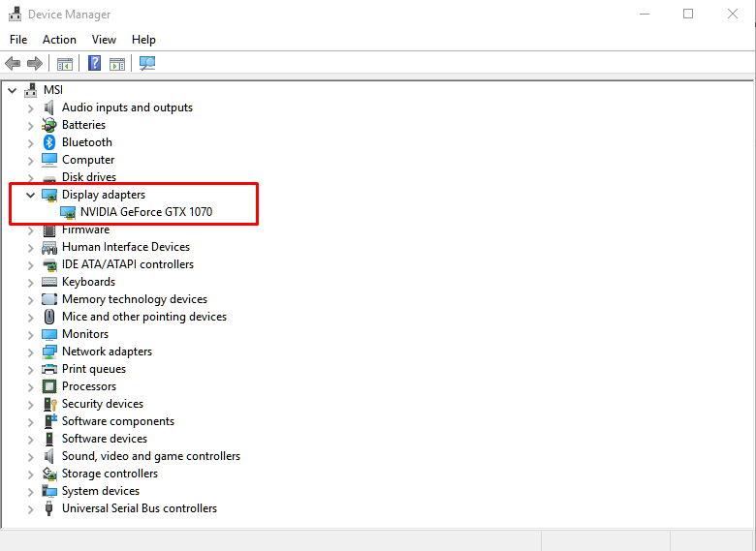
Task: Click Scan for hardware changes toolbar icon
Action: pos(147,63)
